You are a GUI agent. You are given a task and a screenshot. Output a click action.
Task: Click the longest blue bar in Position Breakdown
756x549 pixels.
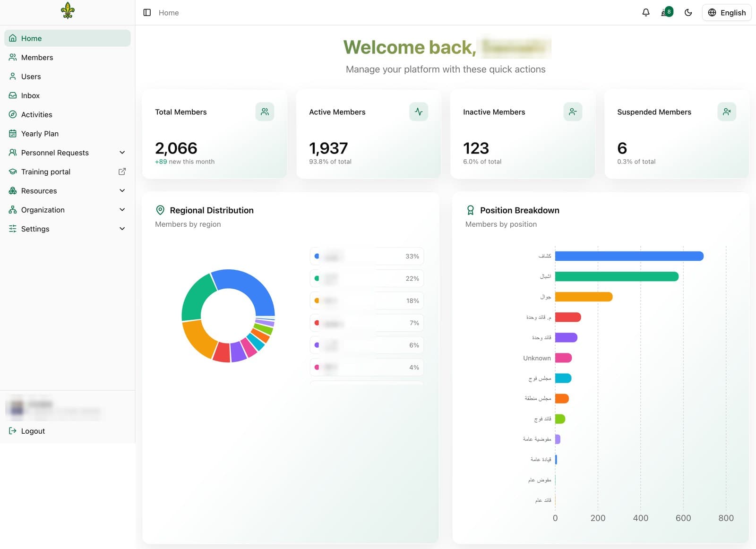[629, 256]
